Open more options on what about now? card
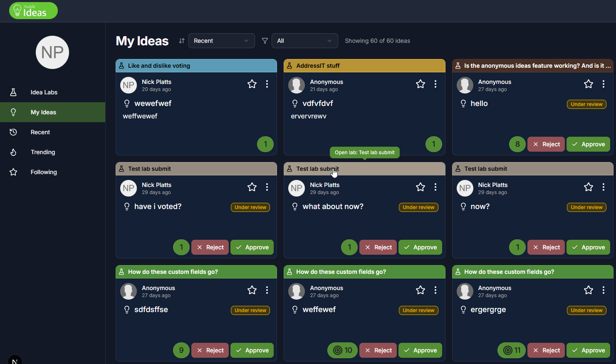The image size is (616, 364). (x=435, y=187)
